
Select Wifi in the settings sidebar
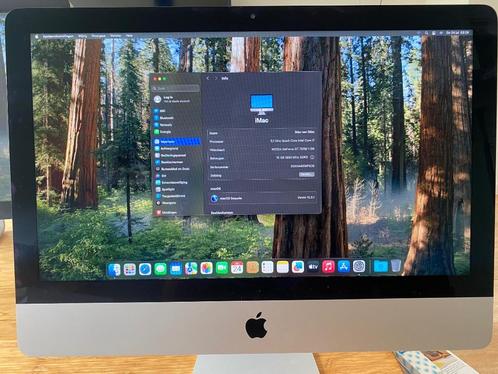[176, 111]
